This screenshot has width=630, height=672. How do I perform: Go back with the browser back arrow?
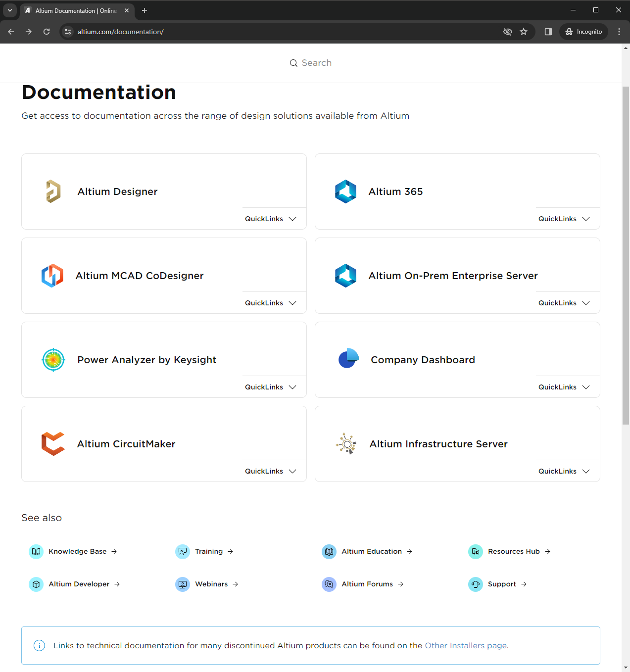tap(11, 32)
